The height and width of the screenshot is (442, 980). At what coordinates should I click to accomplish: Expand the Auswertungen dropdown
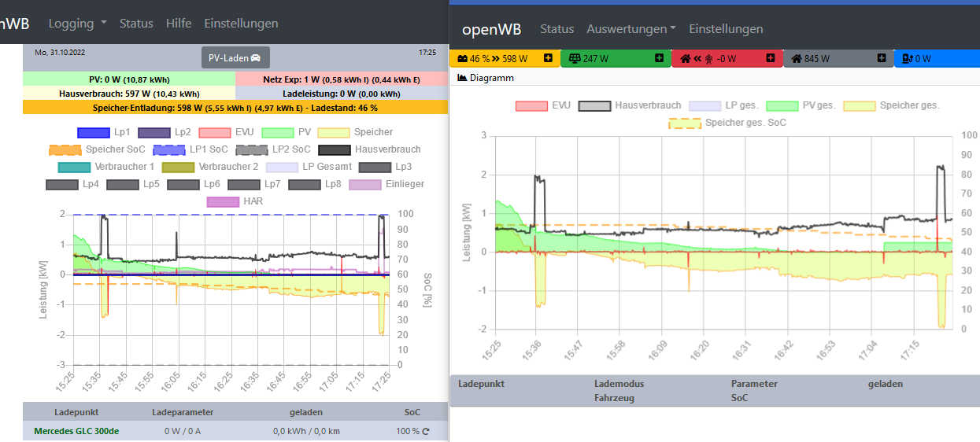pyautogui.click(x=631, y=29)
